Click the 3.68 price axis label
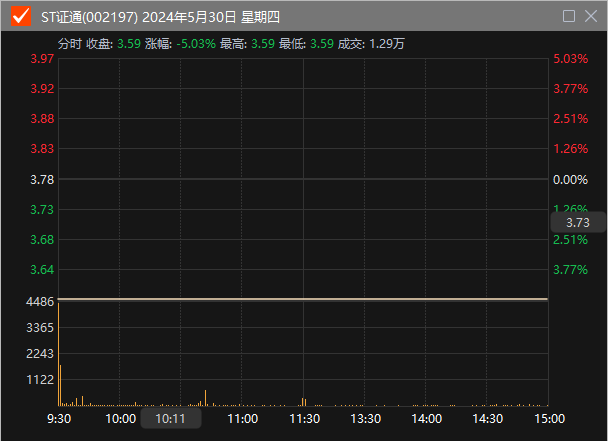 point(42,240)
